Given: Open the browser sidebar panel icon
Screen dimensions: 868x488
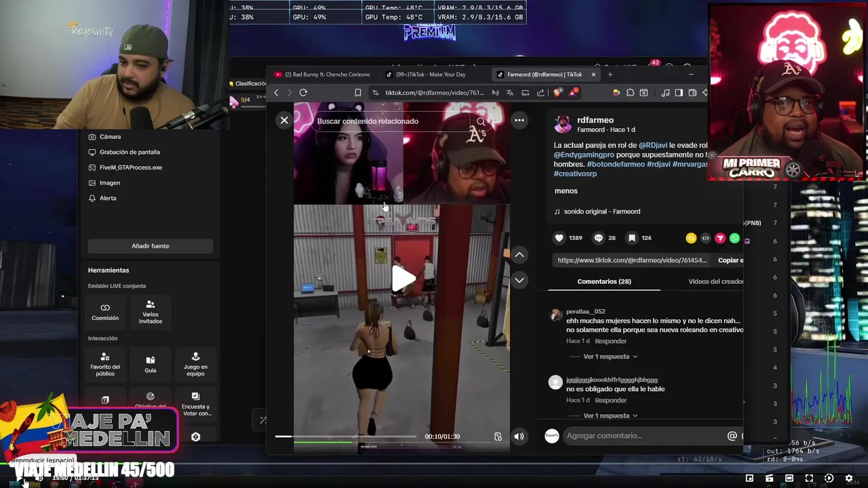Looking at the screenshot, I should (x=679, y=93).
